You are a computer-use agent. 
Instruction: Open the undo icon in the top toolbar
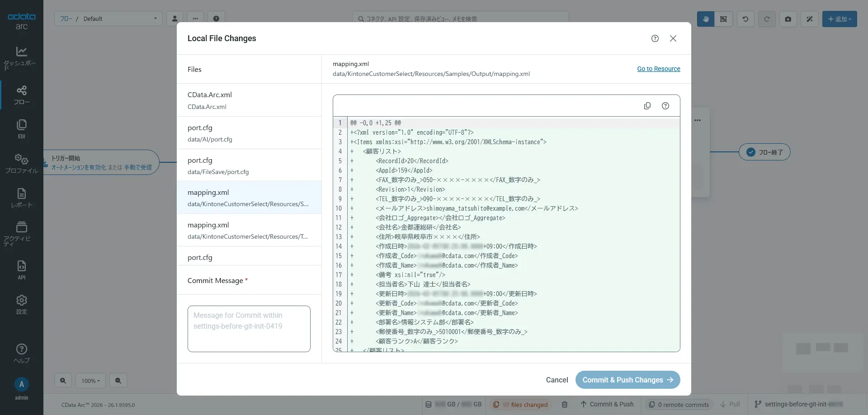[745, 19]
